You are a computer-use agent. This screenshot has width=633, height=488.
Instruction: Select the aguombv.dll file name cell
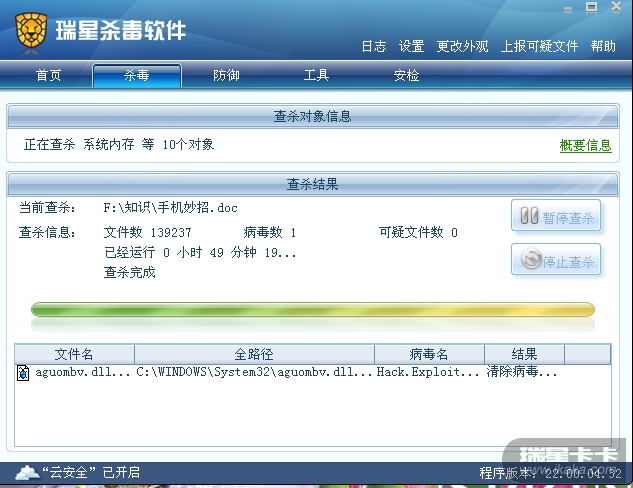(82, 372)
